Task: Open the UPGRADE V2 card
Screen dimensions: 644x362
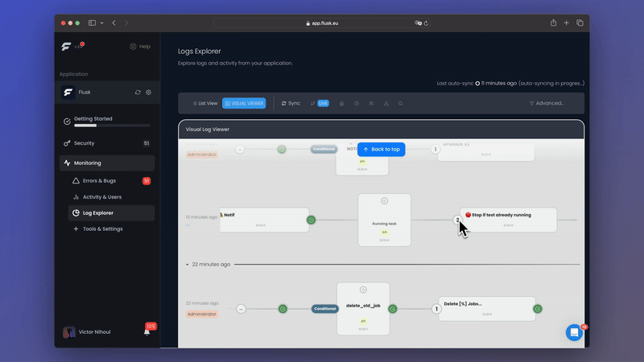Action: point(486,150)
